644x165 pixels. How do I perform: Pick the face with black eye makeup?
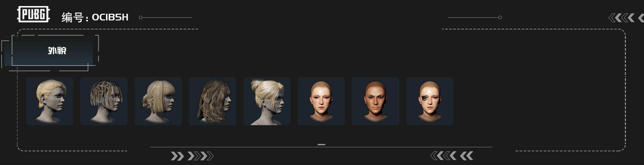point(430,101)
